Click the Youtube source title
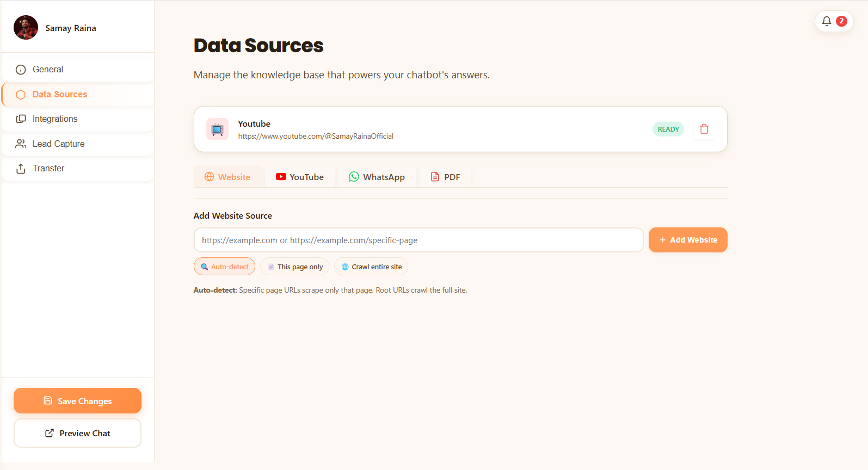 coord(254,124)
